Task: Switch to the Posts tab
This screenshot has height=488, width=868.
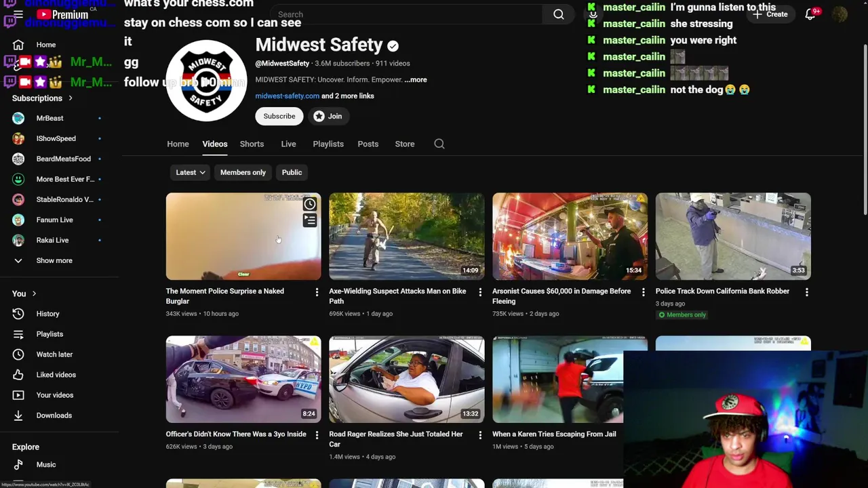Action: (x=368, y=144)
